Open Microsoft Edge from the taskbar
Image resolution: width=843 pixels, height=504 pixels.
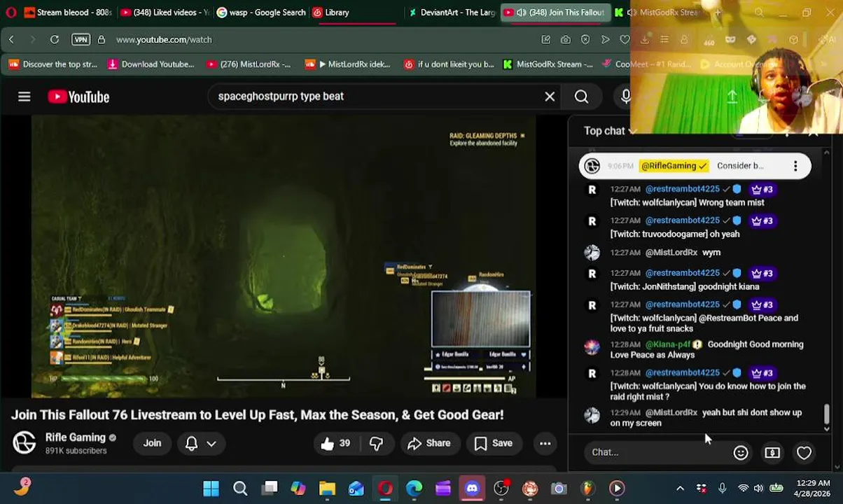(414, 488)
